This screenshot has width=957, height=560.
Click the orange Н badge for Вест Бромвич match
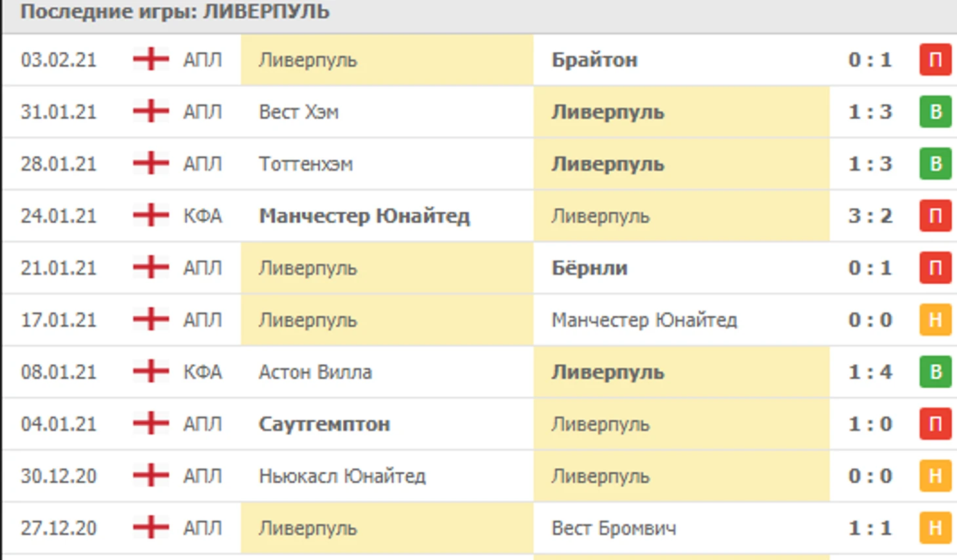935,528
